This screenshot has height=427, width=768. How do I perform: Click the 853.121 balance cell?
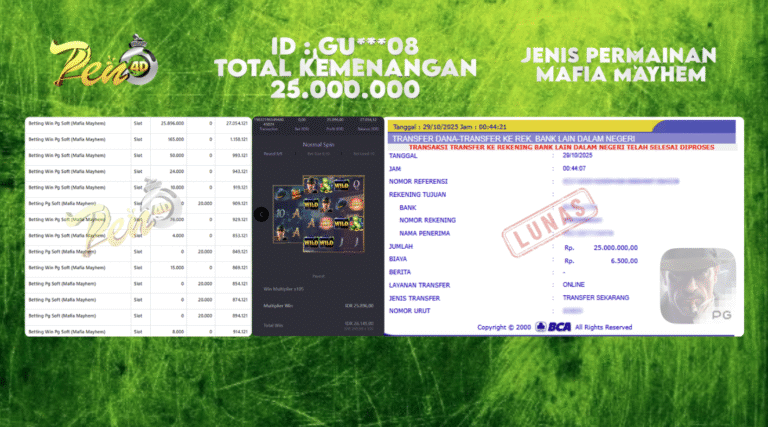coord(240,236)
